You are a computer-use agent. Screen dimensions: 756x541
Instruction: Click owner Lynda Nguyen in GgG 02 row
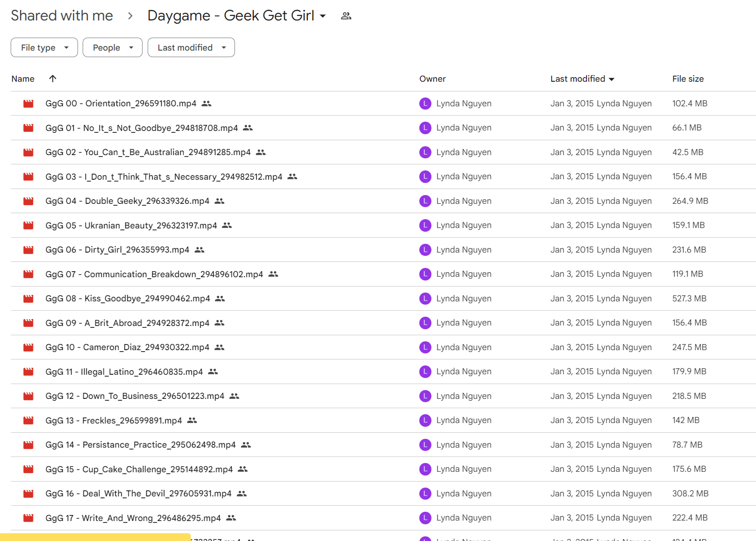[464, 152]
